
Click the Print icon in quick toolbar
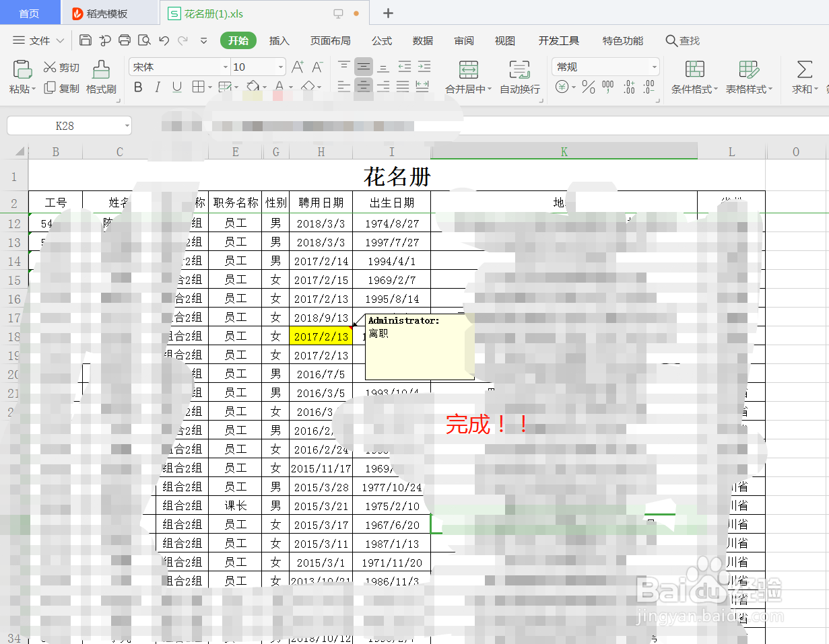click(x=125, y=40)
